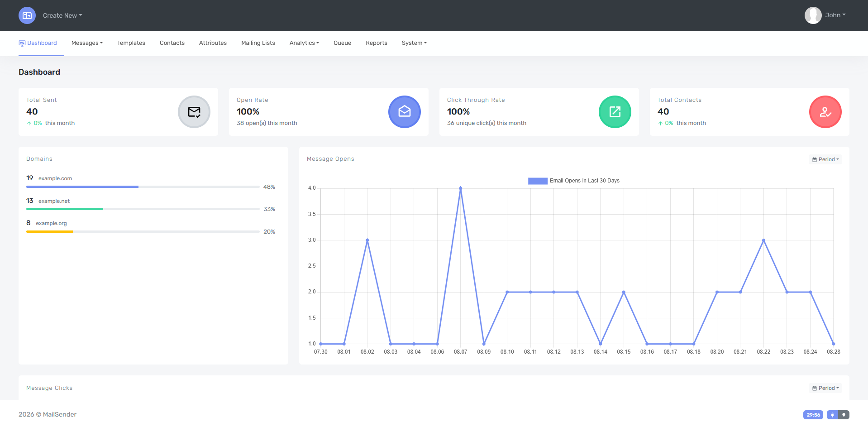The image size is (868, 427).
Task: Click the 20% value for example.org
Action: [269, 231]
